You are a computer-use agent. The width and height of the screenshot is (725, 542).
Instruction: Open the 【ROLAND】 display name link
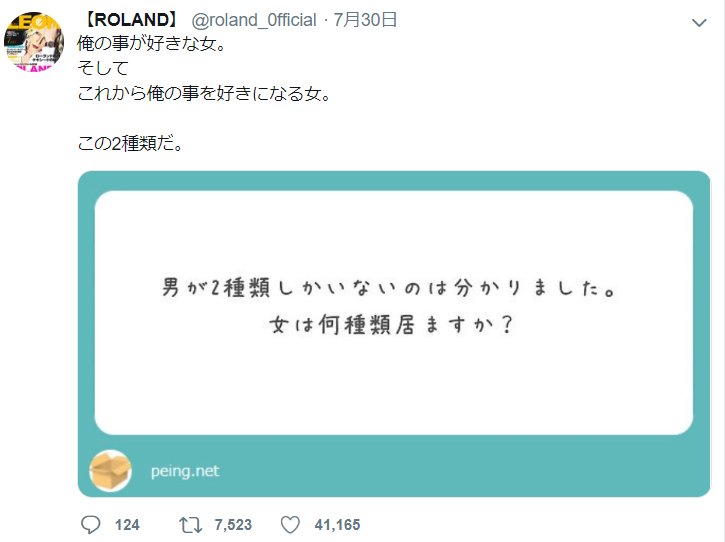pos(131,20)
